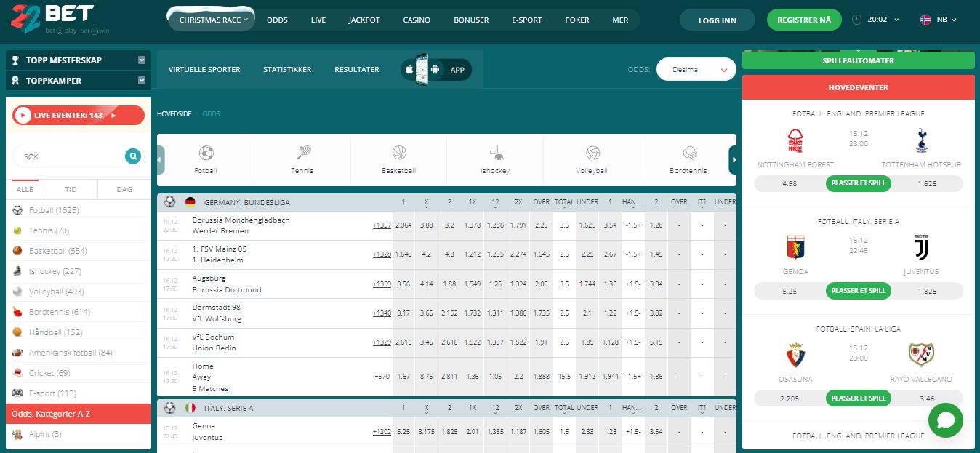Open the JACKPOT menu item
The width and height of the screenshot is (980, 453).
point(364,20)
